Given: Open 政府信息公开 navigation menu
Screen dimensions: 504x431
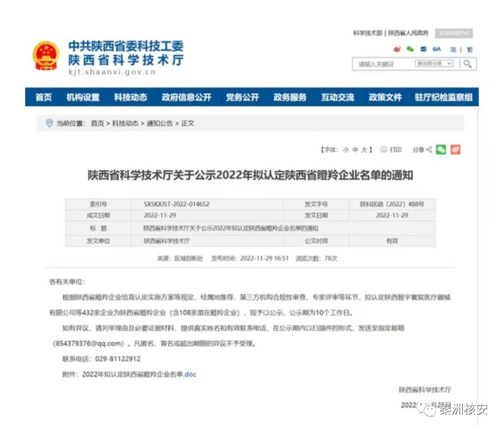Looking at the screenshot, I should pyautogui.click(x=187, y=97).
